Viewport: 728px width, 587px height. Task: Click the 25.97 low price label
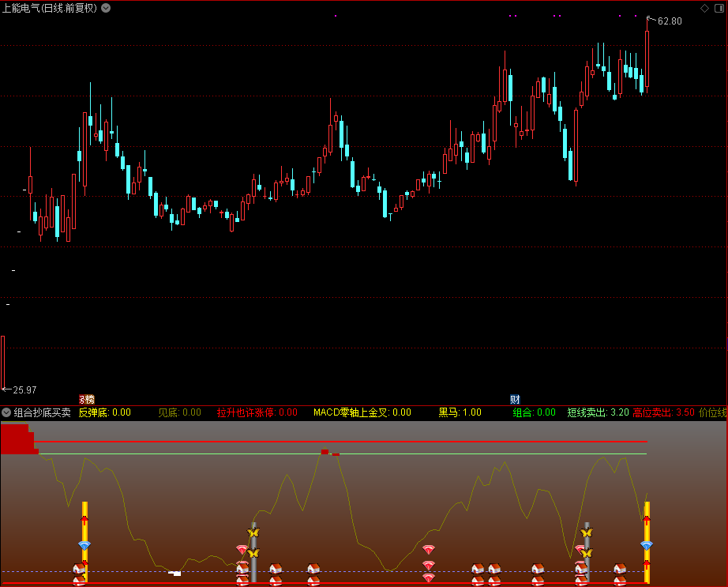(x=24, y=390)
